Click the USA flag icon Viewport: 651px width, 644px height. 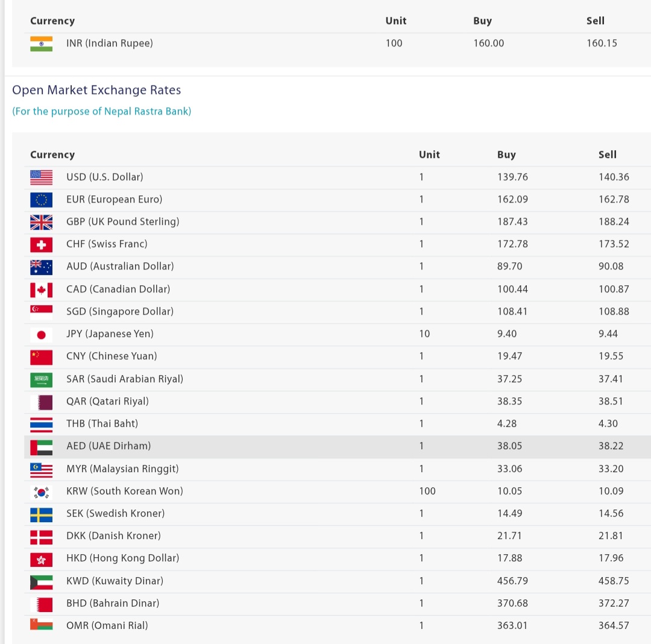[41, 177]
